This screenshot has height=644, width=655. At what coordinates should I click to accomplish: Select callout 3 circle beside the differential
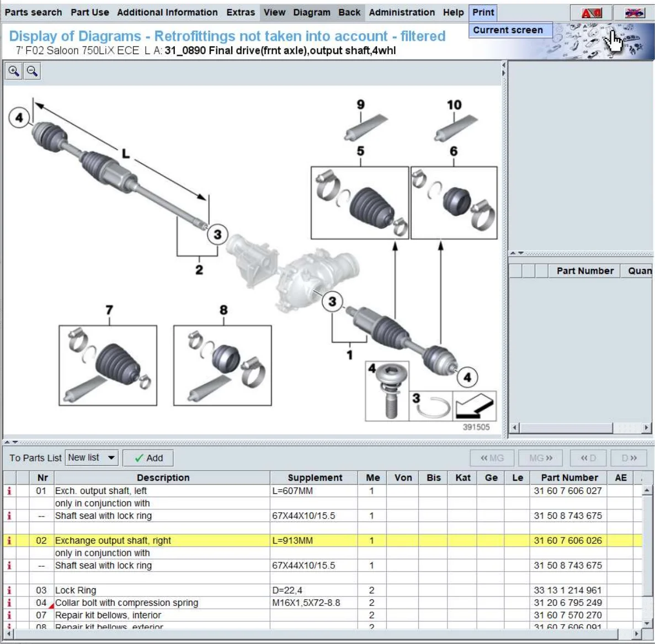(332, 301)
